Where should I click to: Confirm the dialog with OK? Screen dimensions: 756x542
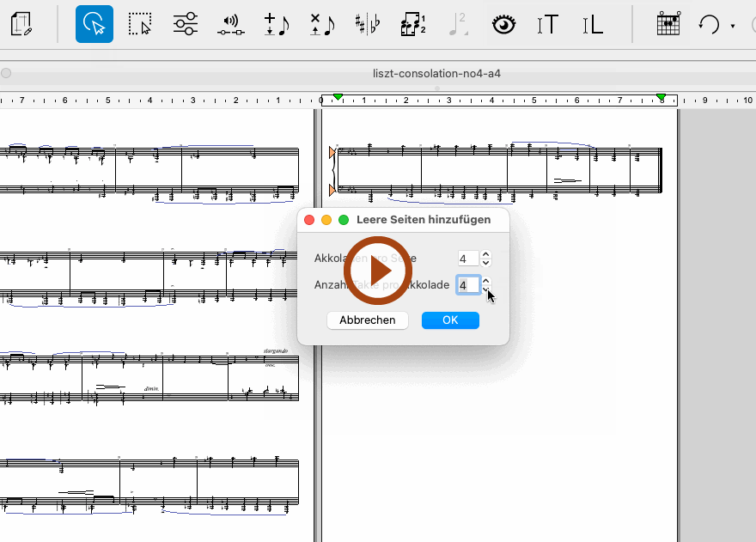point(450,320)
